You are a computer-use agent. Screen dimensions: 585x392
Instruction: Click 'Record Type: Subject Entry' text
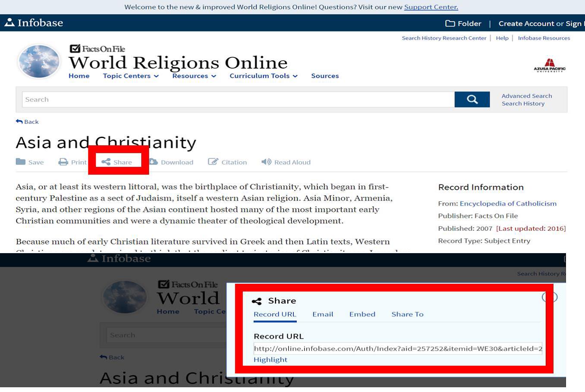coord(484,241)
